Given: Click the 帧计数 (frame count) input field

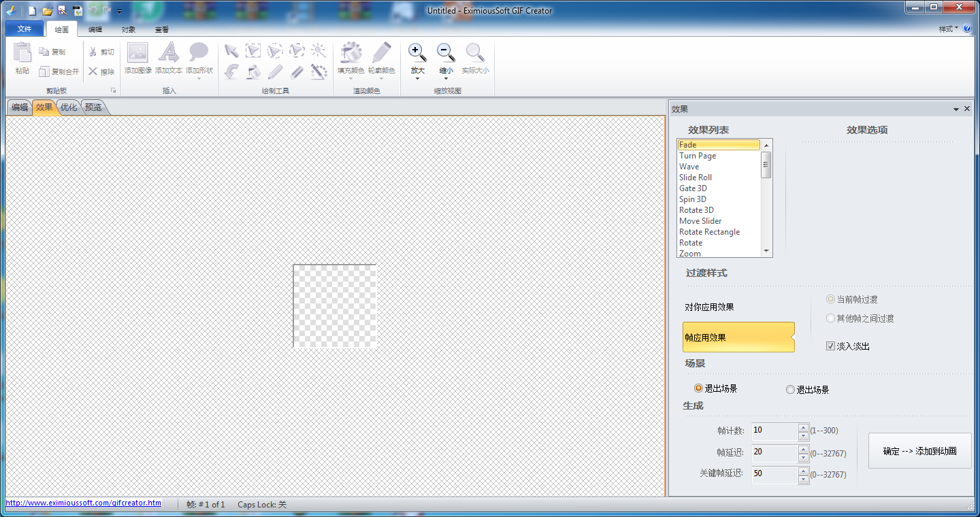Looking at the screenshot, I should click(x=774, y=431).
